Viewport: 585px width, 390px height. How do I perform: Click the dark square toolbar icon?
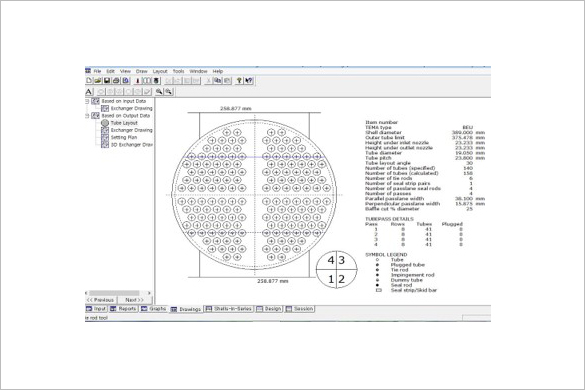(x=156, y=81)
